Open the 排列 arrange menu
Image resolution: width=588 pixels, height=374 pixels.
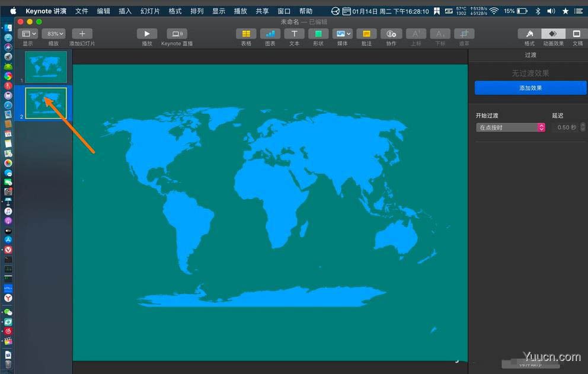(197, 11)
